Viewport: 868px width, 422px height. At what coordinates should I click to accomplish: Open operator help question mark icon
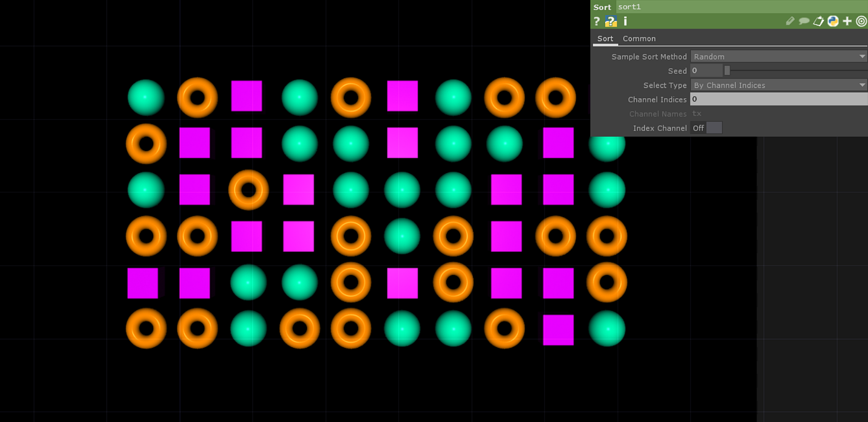(596, 21)
